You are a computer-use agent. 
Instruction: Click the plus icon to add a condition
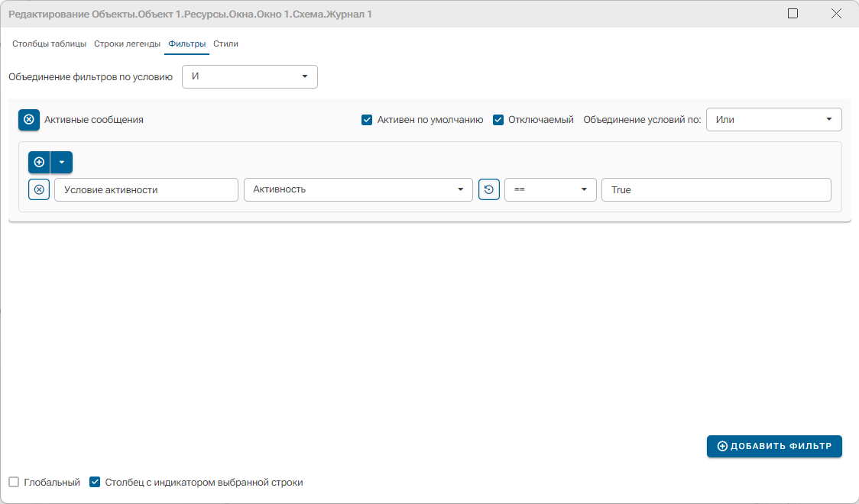pos(39,162)
